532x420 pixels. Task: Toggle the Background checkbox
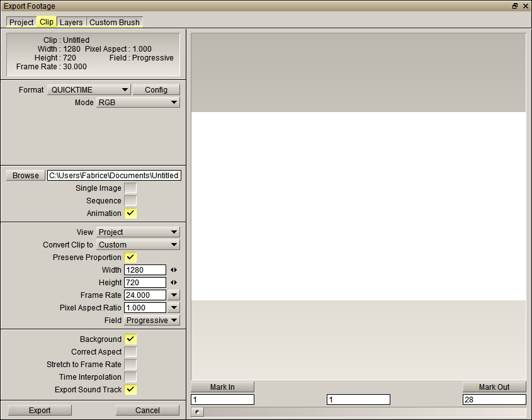pos(130,339)
